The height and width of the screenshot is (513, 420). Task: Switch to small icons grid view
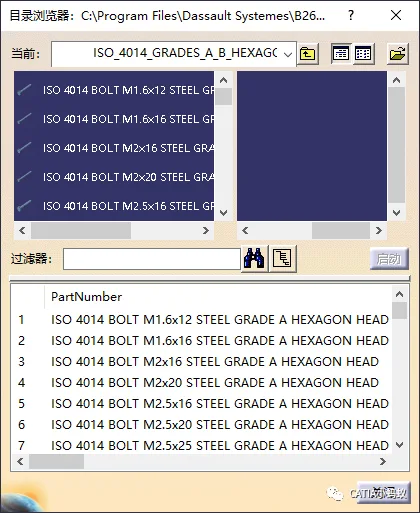click(x=363, y=54)
